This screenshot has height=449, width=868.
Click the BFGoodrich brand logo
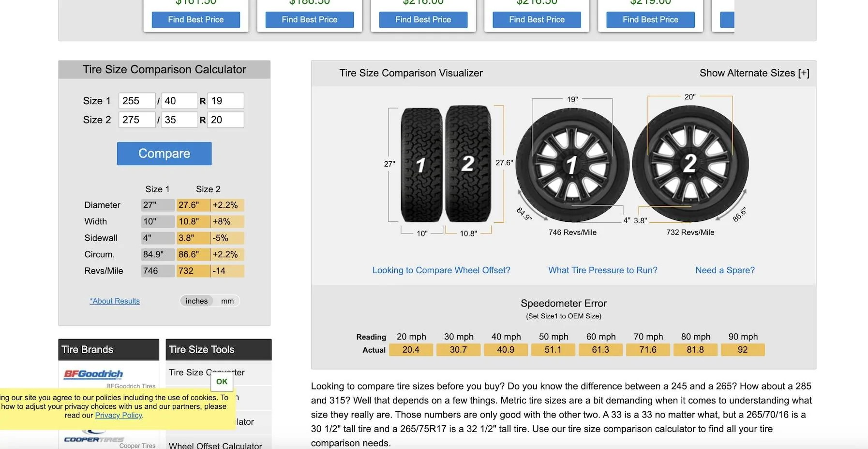[93, 374]
